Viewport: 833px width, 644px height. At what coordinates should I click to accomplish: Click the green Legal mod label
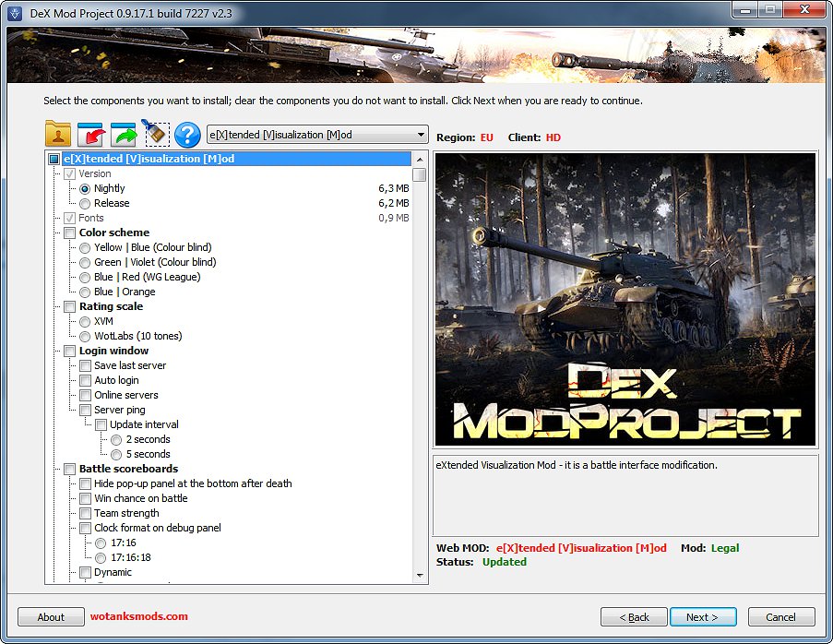pos(725,548)
